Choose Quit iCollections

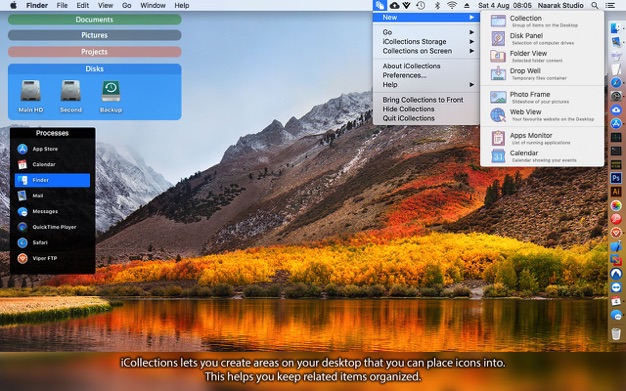coord(408,118)
